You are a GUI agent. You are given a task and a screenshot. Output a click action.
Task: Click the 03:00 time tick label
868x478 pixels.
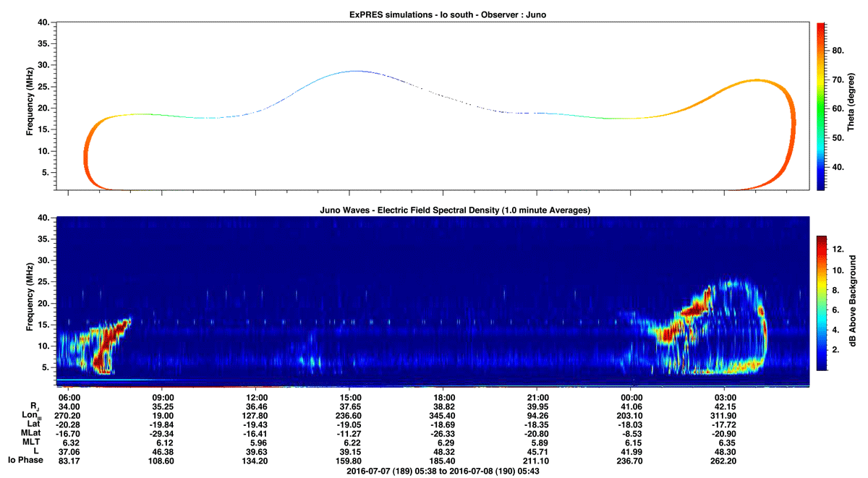pyautogui.click(x=726, y=397)
